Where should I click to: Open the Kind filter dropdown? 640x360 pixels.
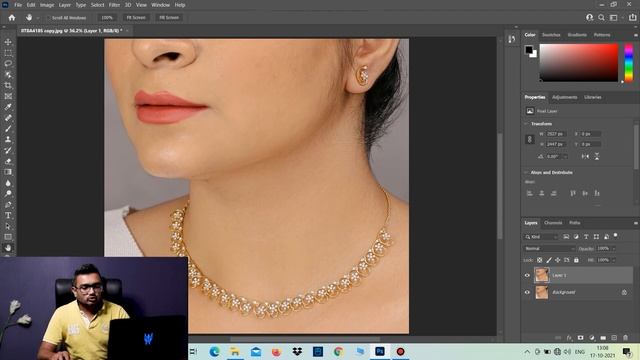[541, 237]
